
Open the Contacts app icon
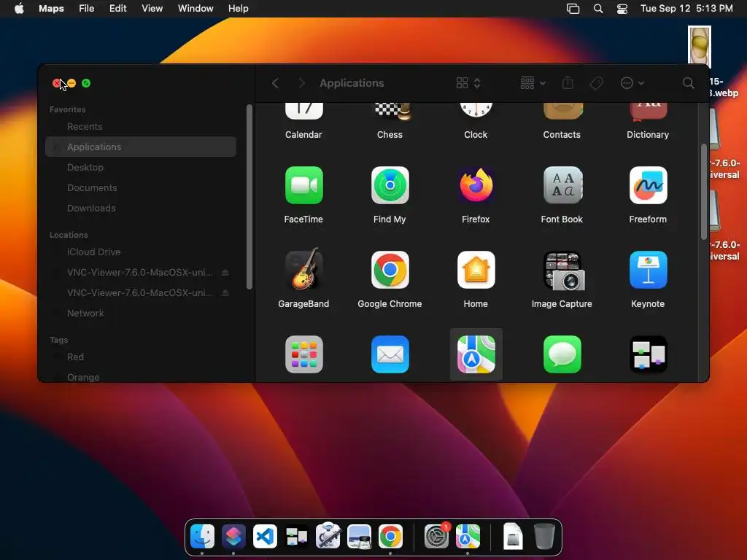pos(562,111)
